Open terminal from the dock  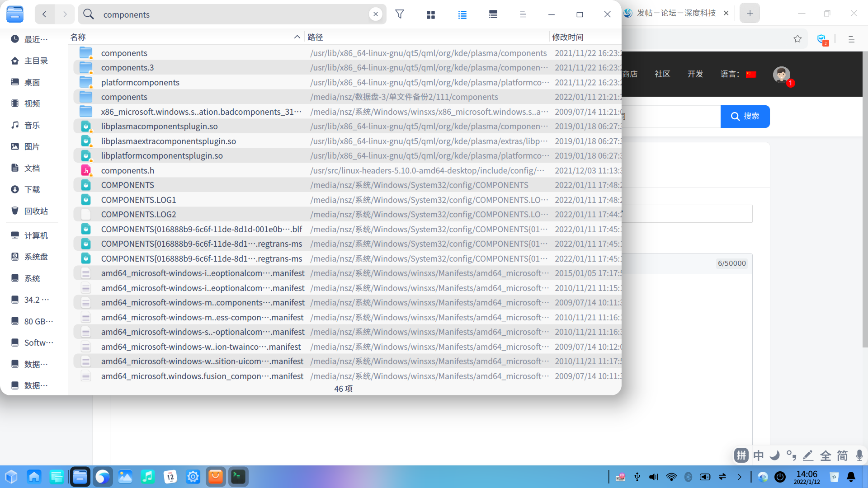coord(238,477)
